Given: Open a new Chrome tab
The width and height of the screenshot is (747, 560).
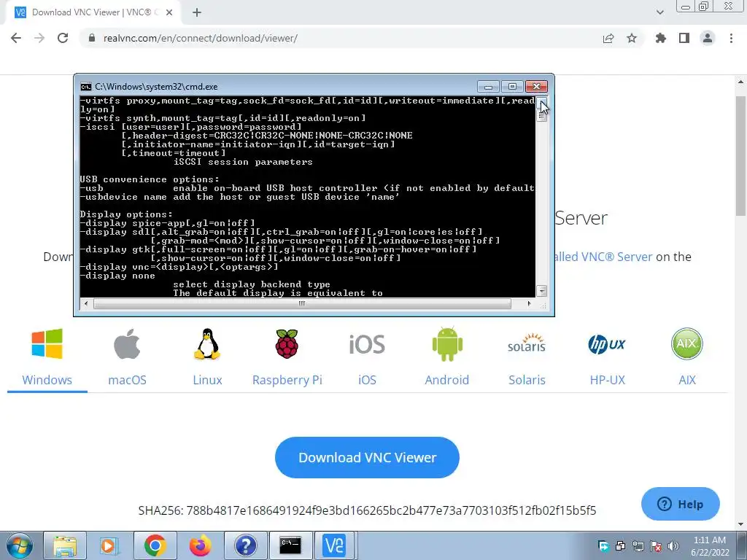Looking at the screenshot, I should tap(197, 12).
